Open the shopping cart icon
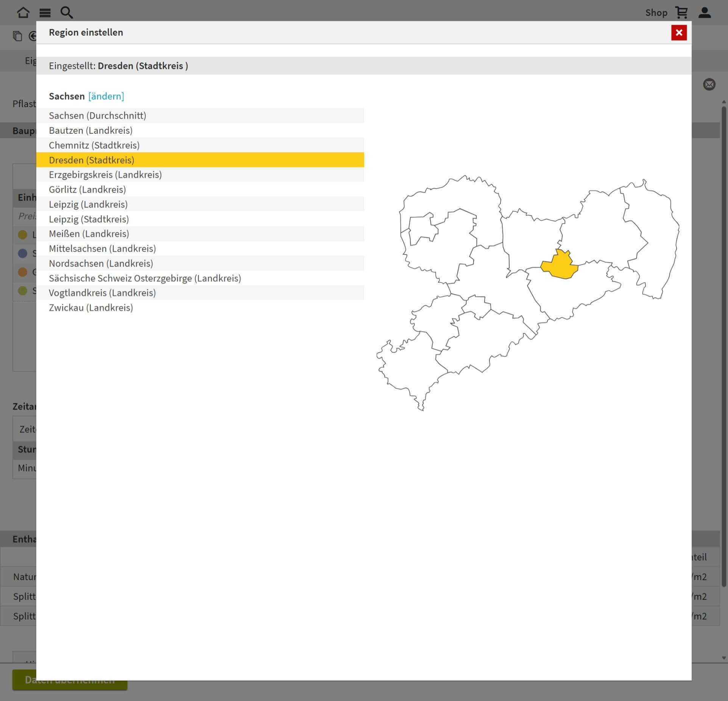 pos(681,12)
